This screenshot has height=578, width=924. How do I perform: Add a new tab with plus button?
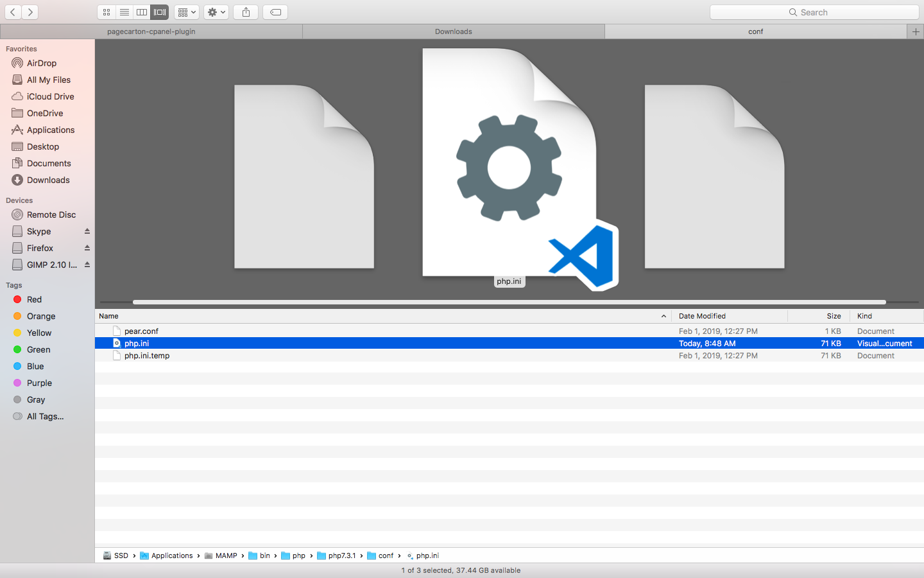(x=916, y=31)
